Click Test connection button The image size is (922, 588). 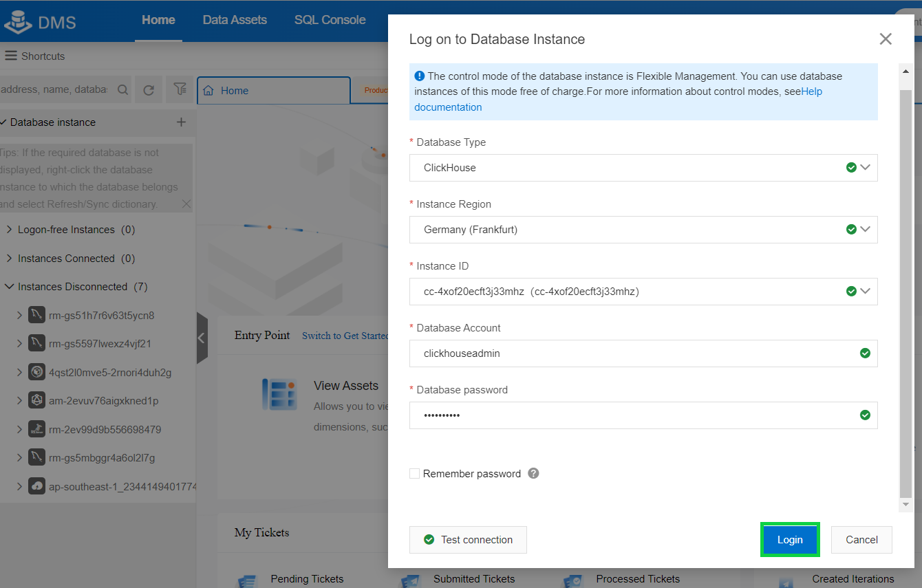[468, 540]
